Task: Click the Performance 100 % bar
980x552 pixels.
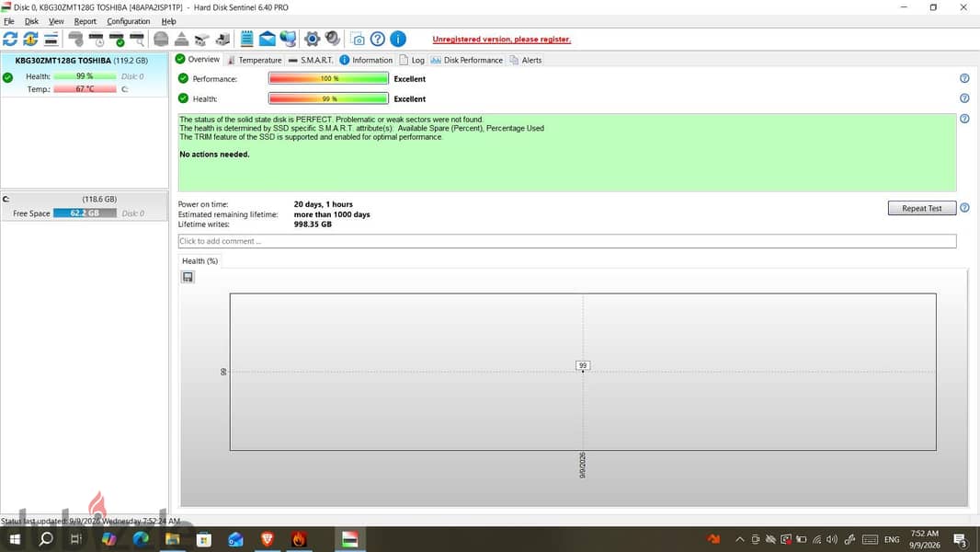Action: [328, 78]
